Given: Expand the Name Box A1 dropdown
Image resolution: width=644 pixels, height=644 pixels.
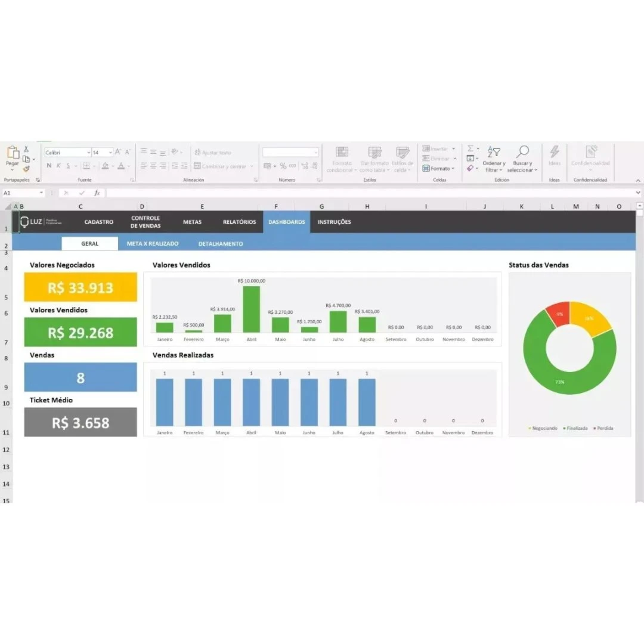Looking at the screenshot, I should 42,193.
